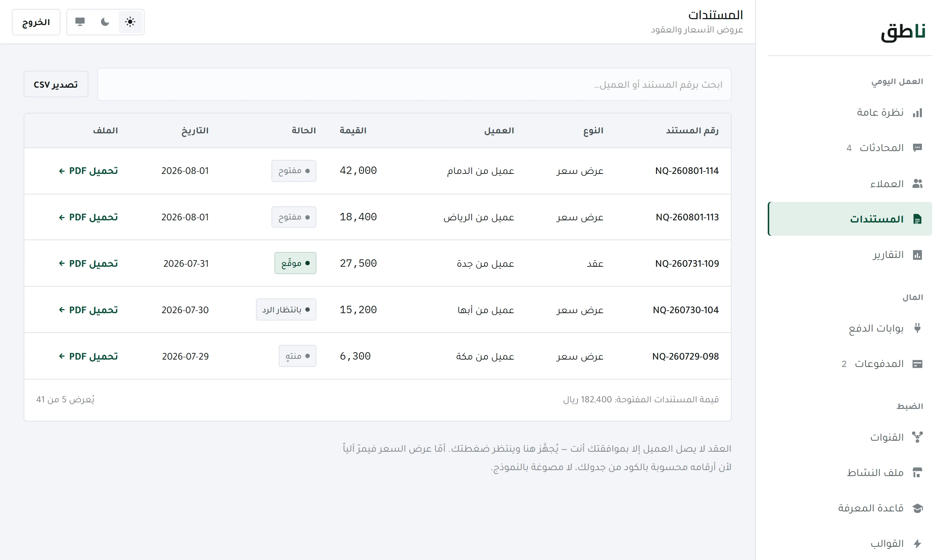944x560 pixels.
Task: Click the تصدير CSV export button
Action: coord(56,84)
